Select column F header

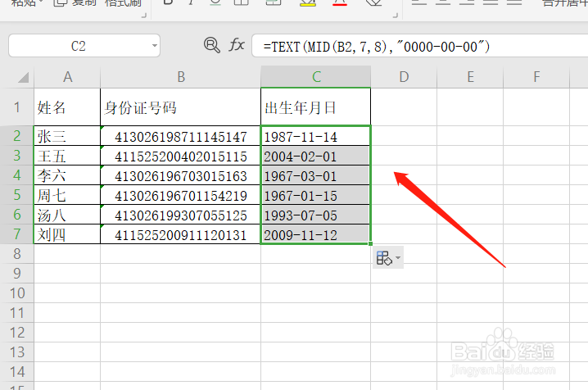click(x=536, y=77)
